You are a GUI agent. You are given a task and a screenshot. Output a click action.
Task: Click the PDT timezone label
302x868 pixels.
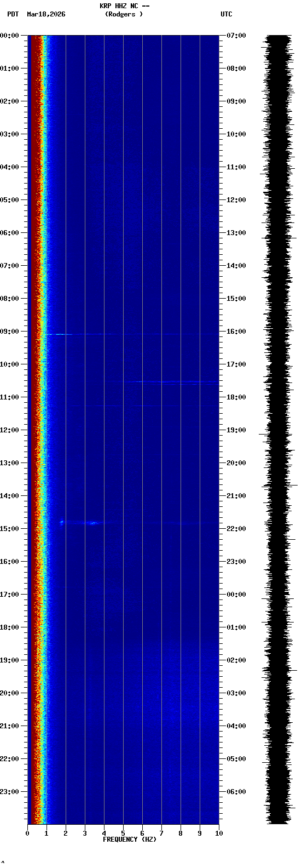pyautogui.click(x=13, y=14)
